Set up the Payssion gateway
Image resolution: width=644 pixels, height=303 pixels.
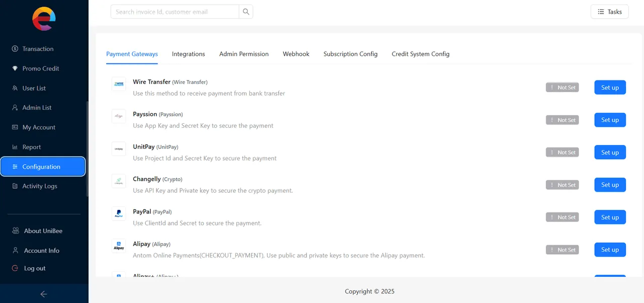click(x=610, y=120)
